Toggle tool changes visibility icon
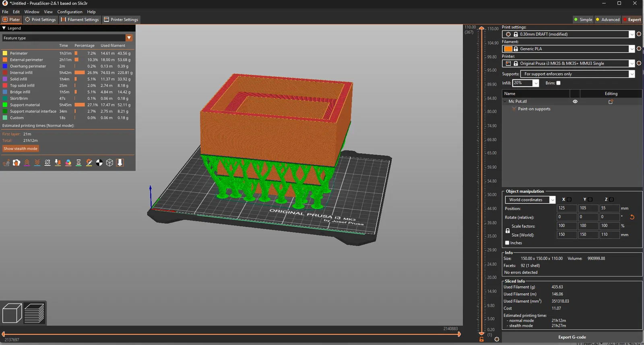Screen dimensions: 644x345 (x=58, y=162)
